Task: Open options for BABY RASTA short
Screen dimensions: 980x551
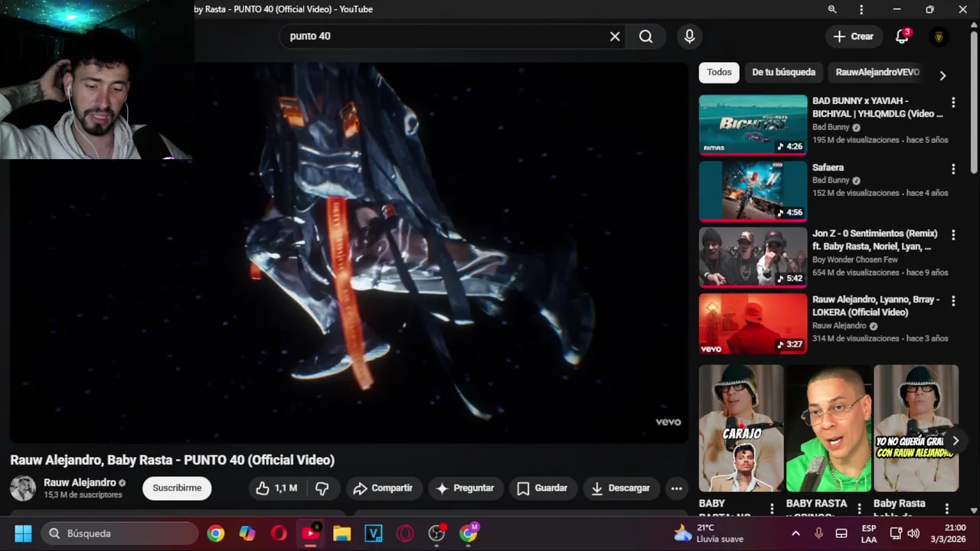Action: coord(859,508)
